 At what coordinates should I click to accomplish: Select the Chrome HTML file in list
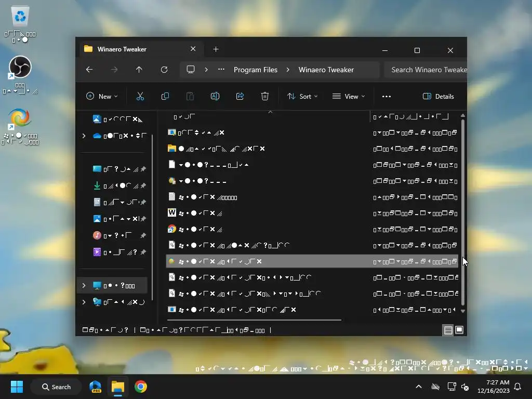click(172, 229)
